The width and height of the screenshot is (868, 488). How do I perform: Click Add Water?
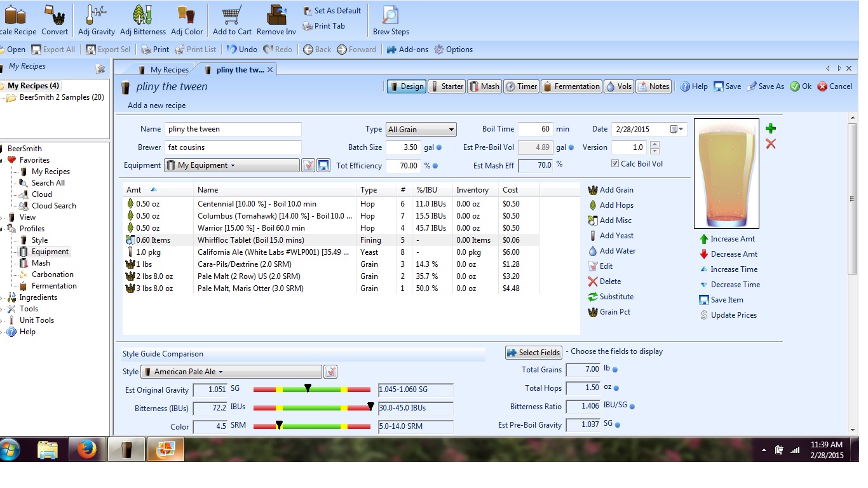point(612,251)
